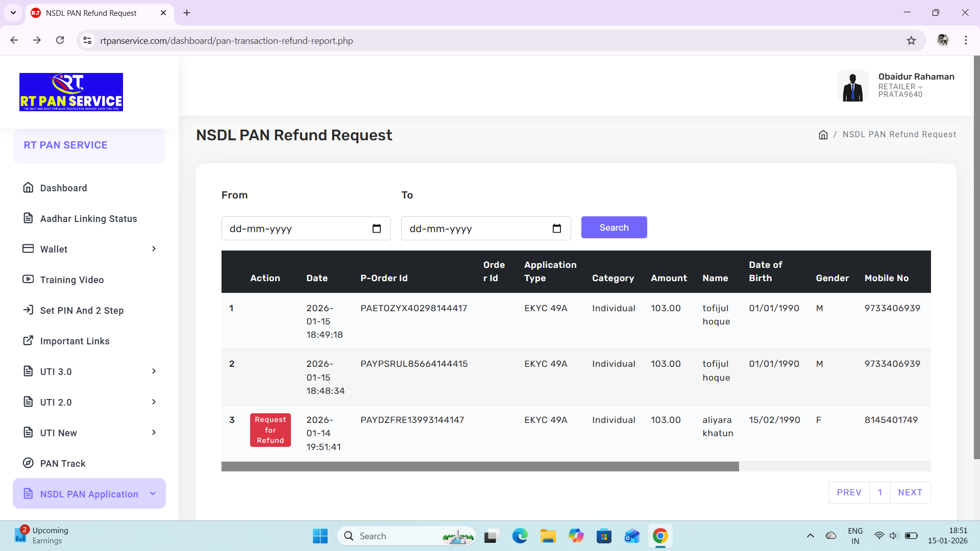Bookmark this page with star icon
Screen dimensions: 980x551
point(911,40)
